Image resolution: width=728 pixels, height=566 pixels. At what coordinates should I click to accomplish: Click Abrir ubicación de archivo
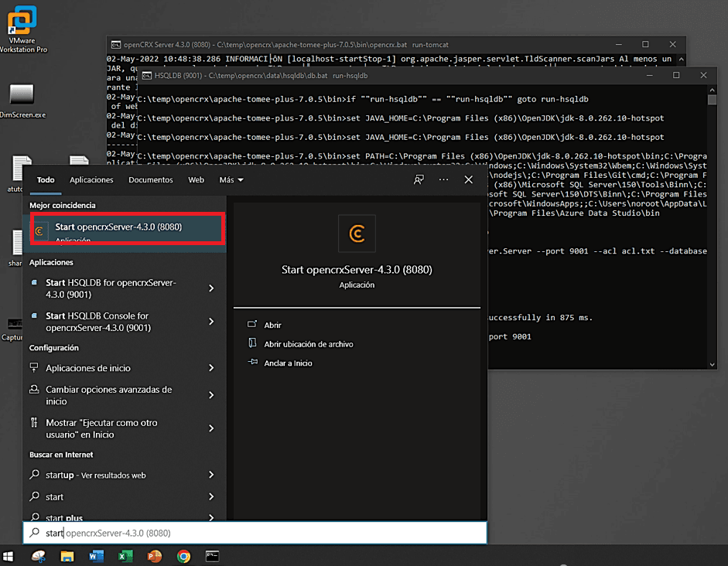click(x=308, y=344)
